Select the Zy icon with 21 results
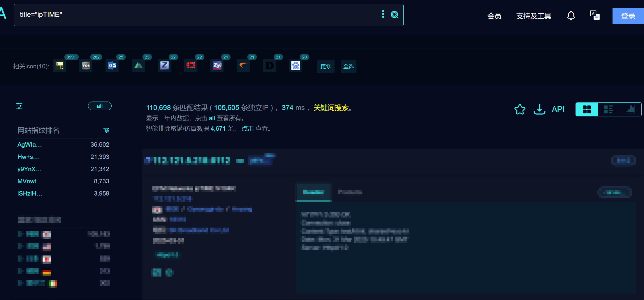Screen dimensions: 644x300 click(217, 66)
